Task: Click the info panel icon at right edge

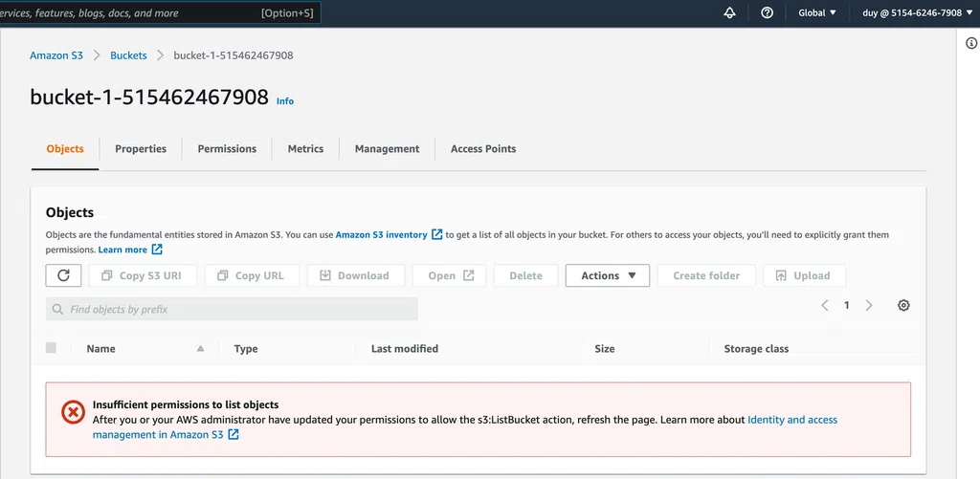Action: (971, 43)
